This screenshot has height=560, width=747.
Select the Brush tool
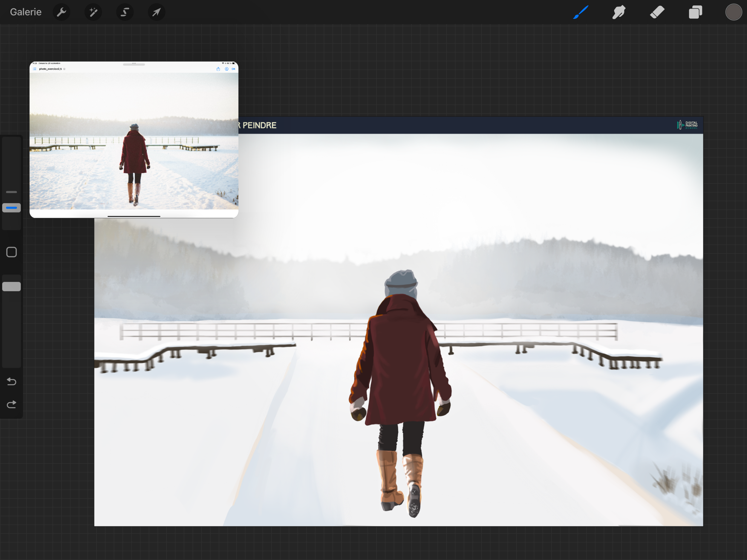click(x=581, y=12)
